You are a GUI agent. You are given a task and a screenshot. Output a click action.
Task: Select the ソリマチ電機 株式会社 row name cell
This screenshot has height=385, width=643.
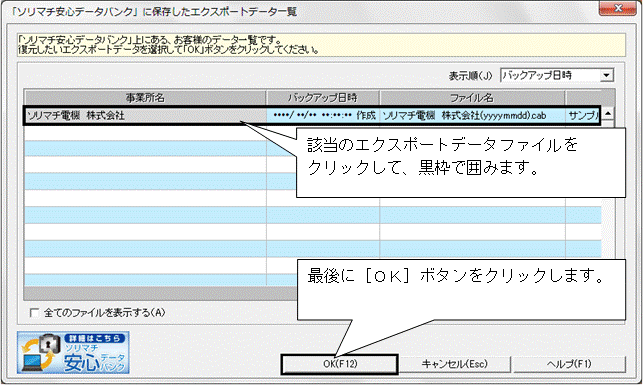click(x=145, y=116)
